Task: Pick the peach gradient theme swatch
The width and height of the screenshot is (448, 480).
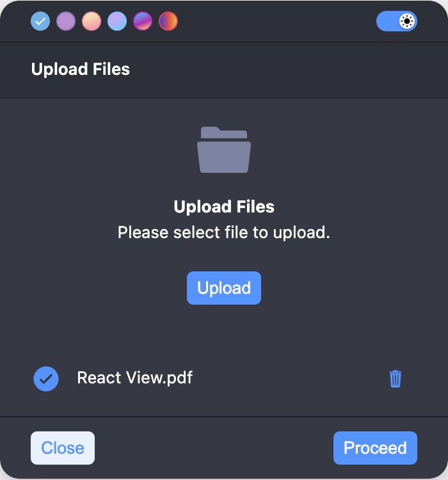Action: click(92, 21)
